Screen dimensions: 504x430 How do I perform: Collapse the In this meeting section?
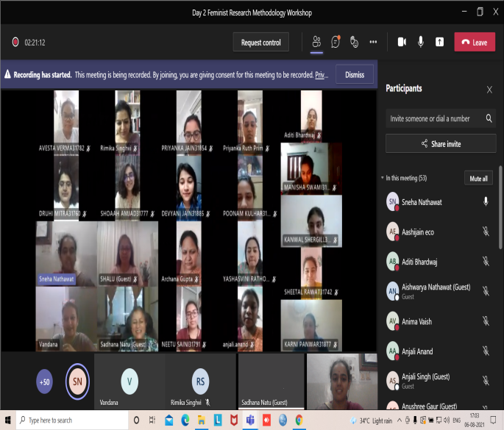tap(383, 179)
